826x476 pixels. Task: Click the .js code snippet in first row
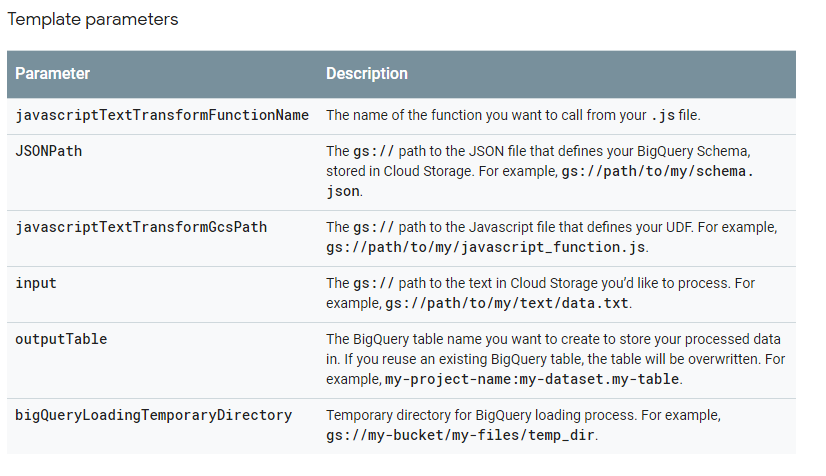[x=663, y=116]
